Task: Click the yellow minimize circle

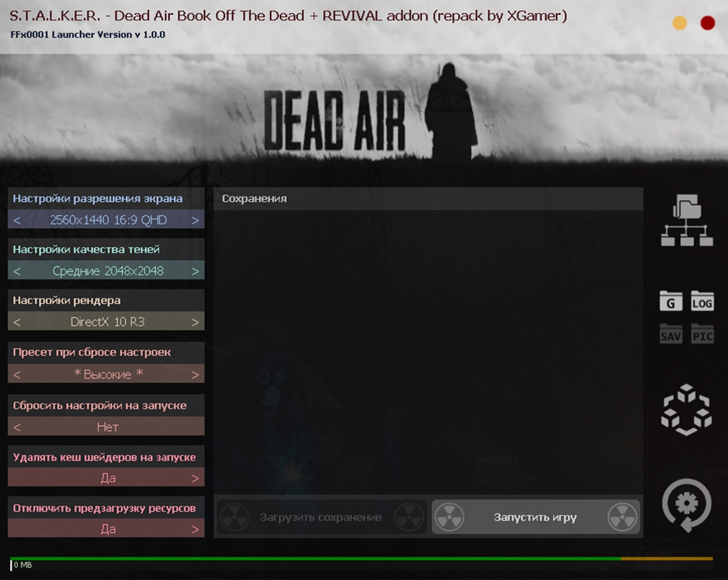Action: point(680,23)
